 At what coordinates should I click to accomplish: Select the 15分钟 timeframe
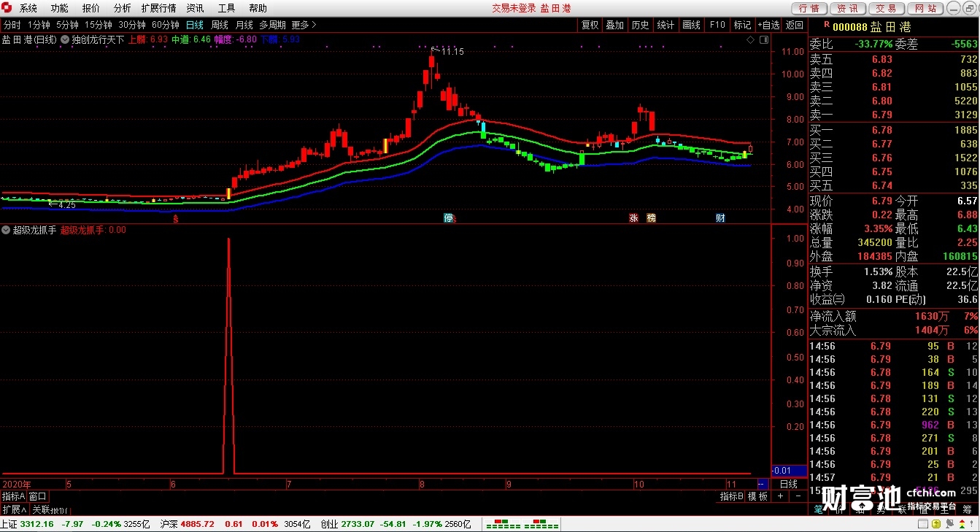99,25
